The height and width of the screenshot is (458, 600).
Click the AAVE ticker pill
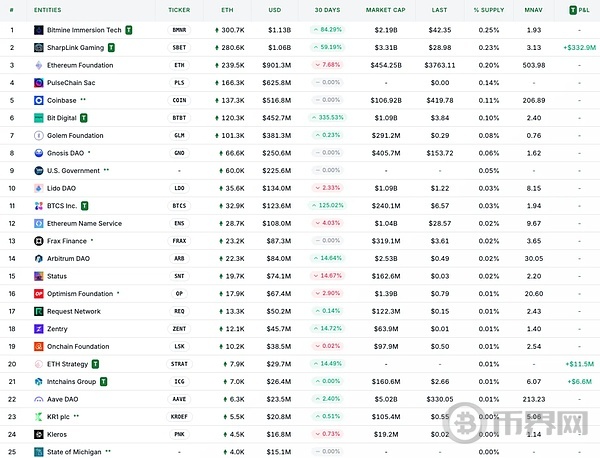[179, 399]
